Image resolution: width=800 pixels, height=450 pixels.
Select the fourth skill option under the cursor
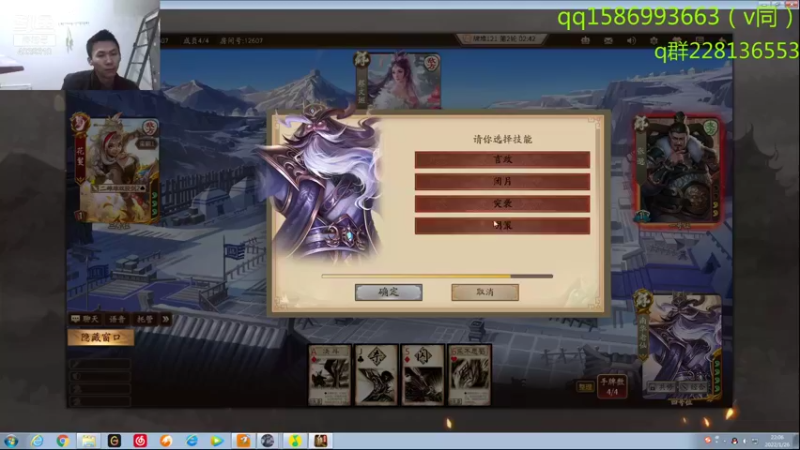coord(502,225)
